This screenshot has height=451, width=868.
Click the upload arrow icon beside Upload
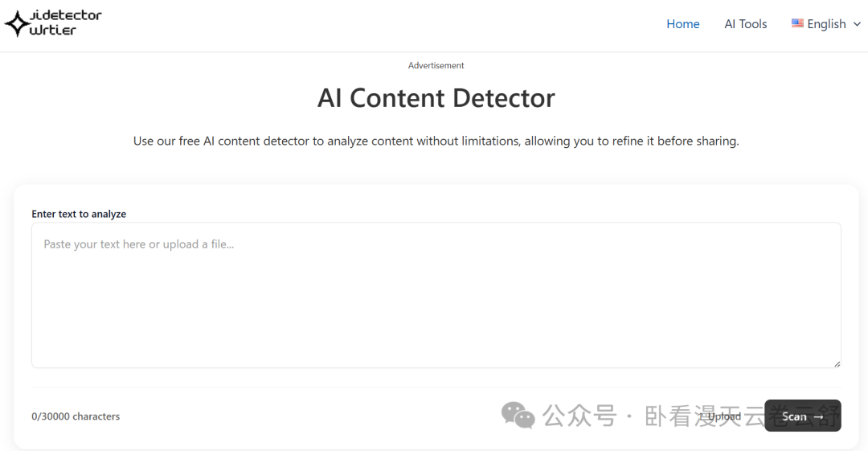coord(702,416)
